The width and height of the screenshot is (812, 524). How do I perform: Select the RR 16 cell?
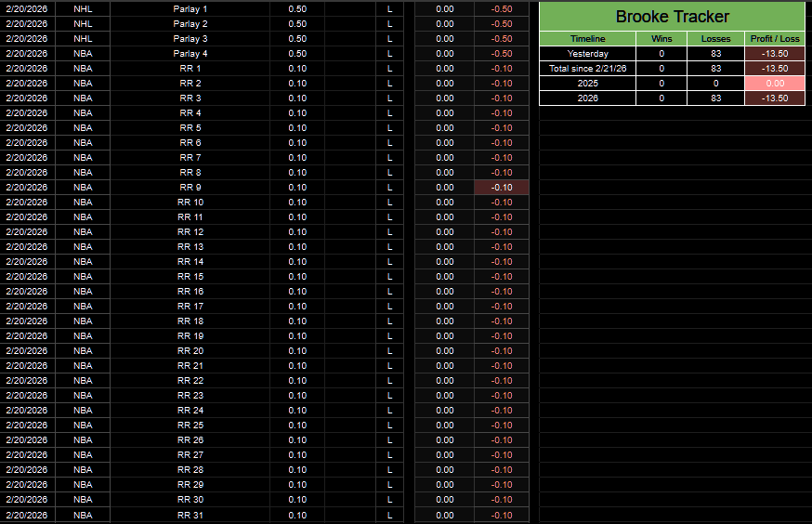tap(190, 292)
